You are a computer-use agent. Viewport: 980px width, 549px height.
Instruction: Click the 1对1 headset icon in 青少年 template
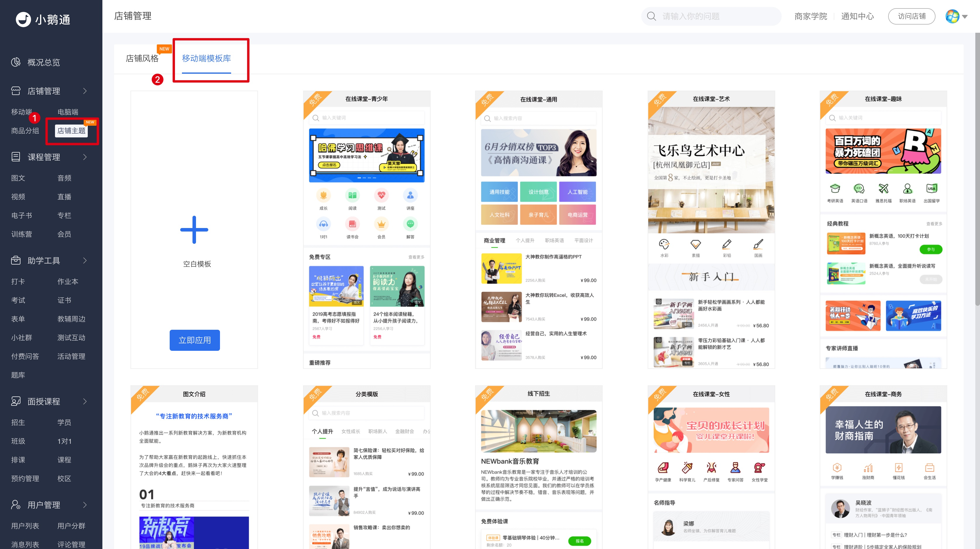click(x=323, y=224)
